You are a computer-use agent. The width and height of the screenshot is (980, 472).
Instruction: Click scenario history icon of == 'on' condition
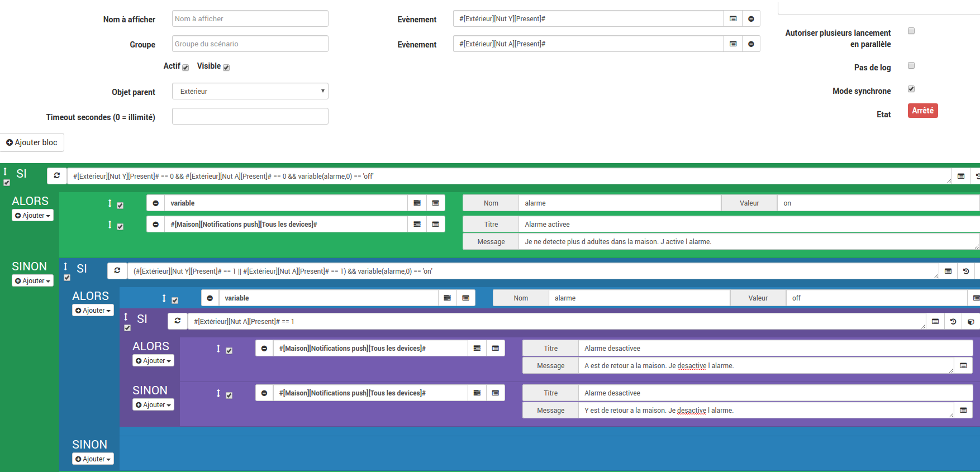(x=966, y=271)
